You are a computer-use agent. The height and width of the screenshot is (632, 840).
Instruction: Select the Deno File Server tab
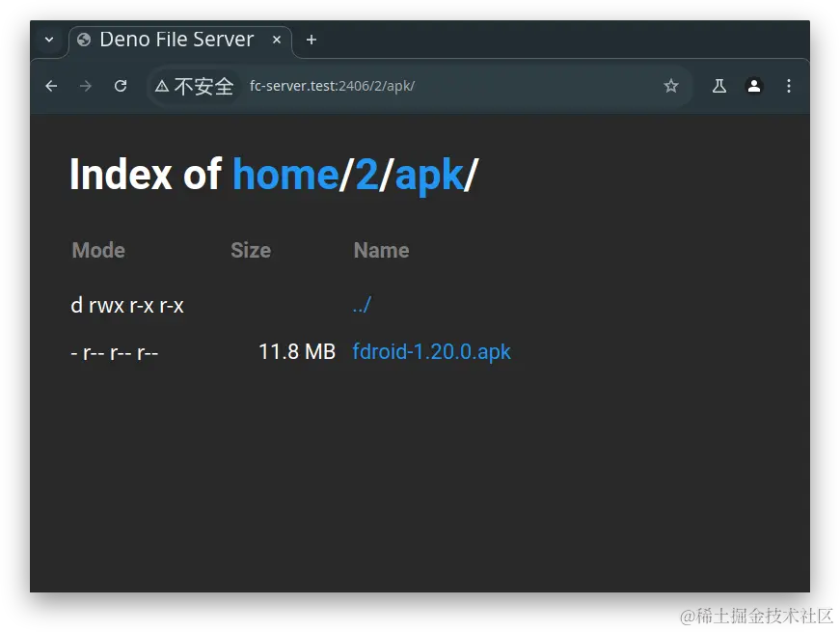pyautogui.click(x=180, y=41)
